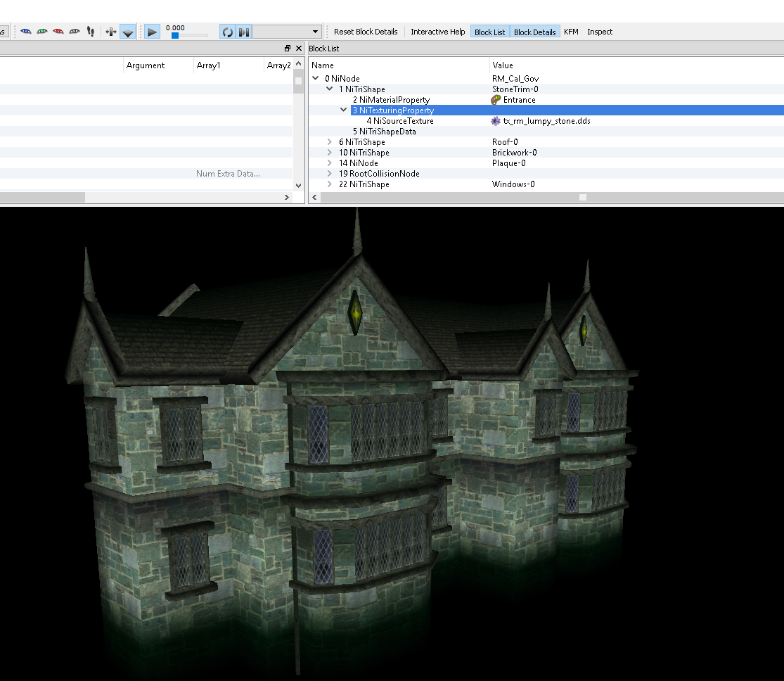Select the green eye view icon
Image resolution: width=784 pixels, height=681 pixels.
(x=43, y=31)
